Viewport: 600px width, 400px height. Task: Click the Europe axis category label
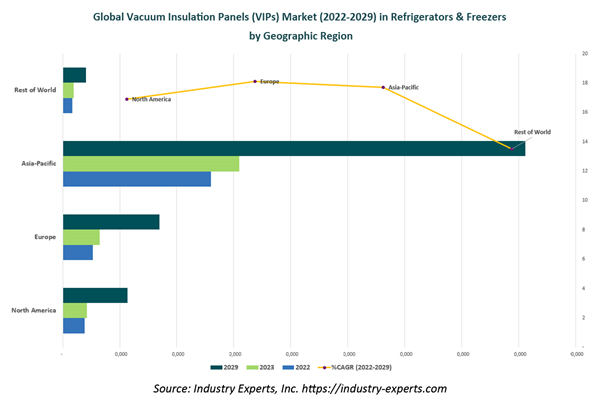pyautogui.click(x=45, y=237)
